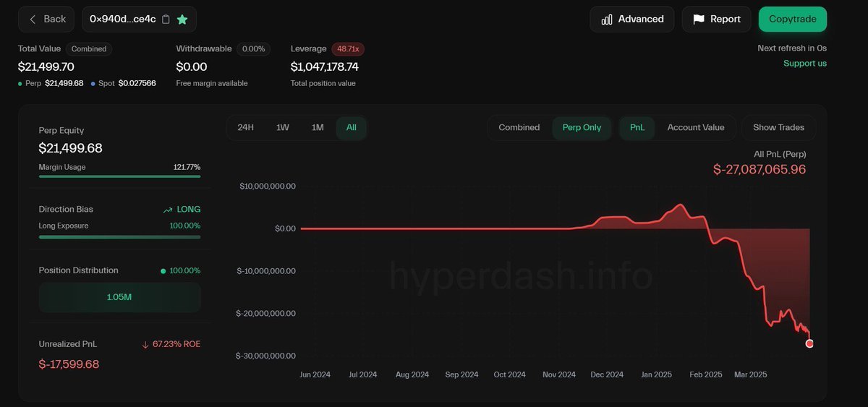
Task: Select the 1W time range
Action: [283, 127]
